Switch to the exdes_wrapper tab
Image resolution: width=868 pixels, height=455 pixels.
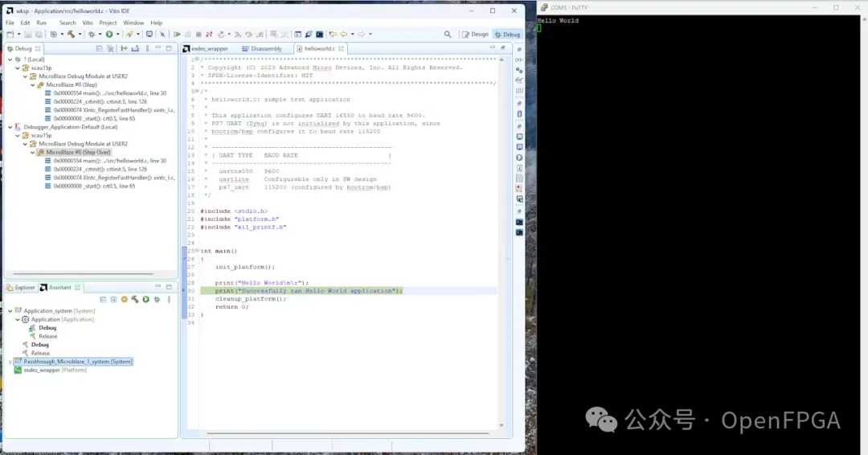pyautogui.click(x=206, y=49)
